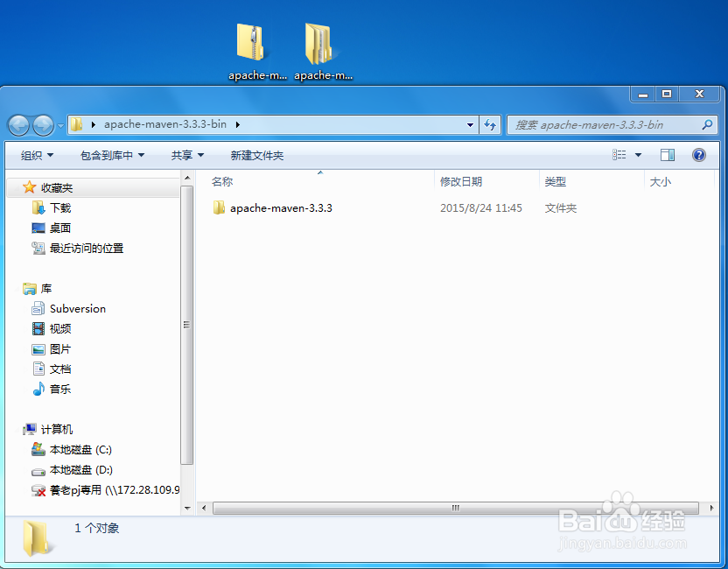Close the Explorer window
The height and width of the screenshot is (569, 728).
[x=699, y=95]
